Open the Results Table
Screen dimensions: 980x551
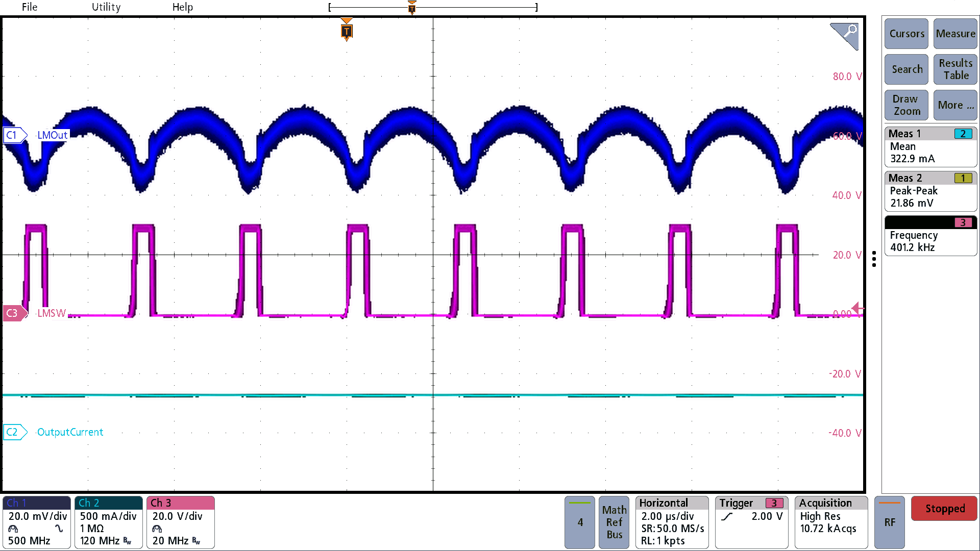click(955, 69)
